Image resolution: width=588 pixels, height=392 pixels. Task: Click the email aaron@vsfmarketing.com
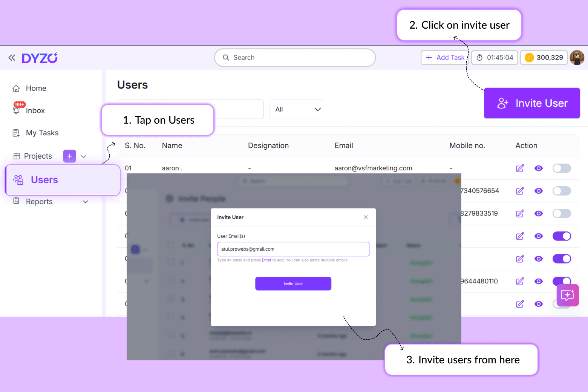[373, 168]
